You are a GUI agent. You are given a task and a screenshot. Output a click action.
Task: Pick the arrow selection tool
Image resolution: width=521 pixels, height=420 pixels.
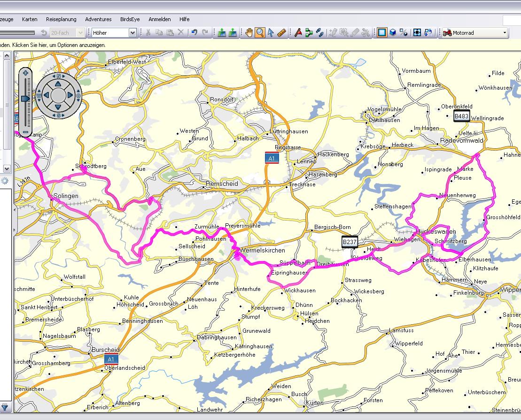271,32
